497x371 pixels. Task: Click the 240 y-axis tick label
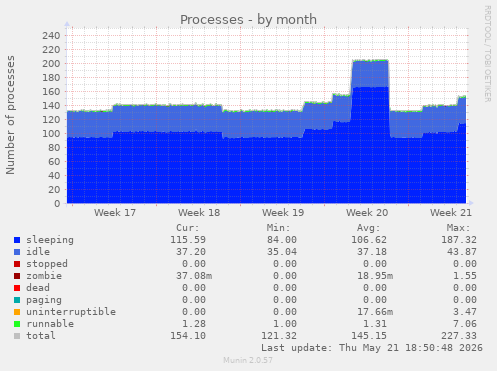pos(51,36)
